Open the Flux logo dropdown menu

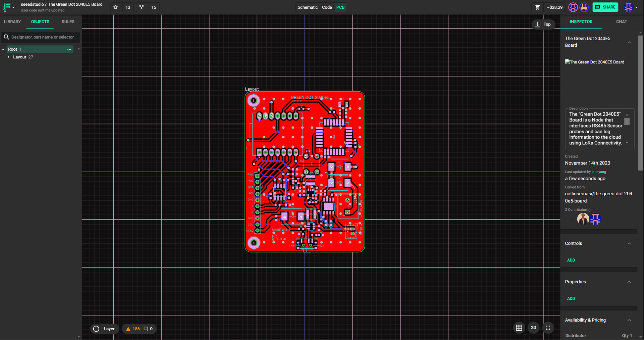9,7
